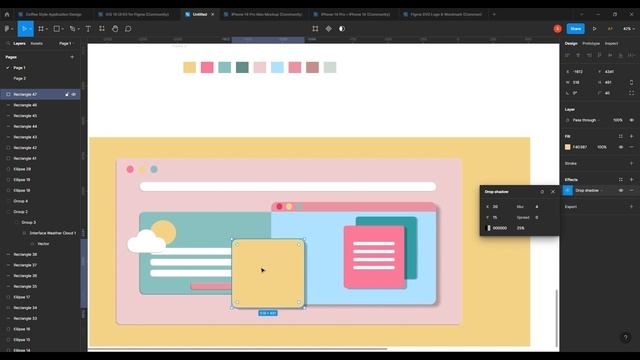
Task: Close the Drop shadow popup
Action: (x=553, y=191)
